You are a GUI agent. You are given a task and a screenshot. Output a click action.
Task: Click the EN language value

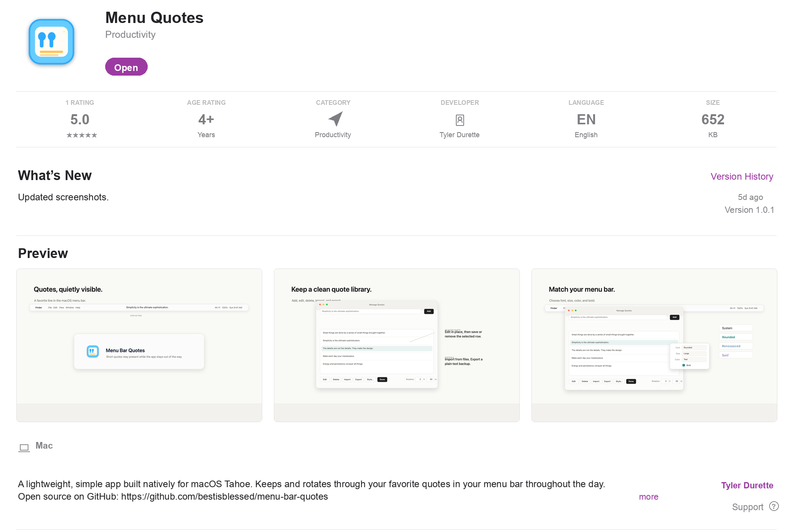coord(586,120)
